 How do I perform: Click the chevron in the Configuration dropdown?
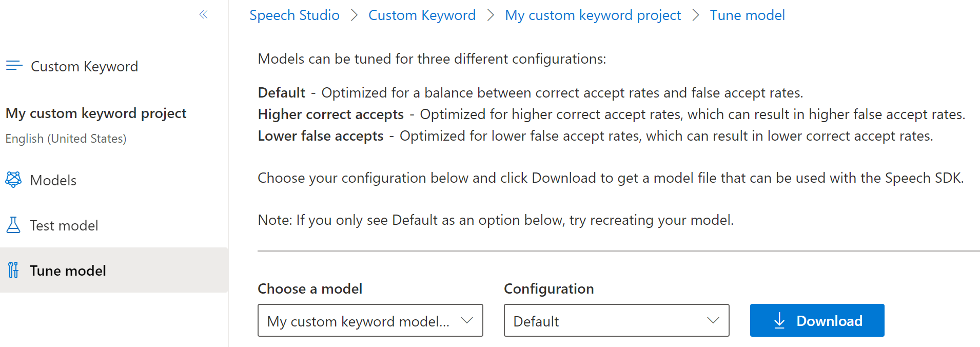tap(713, 320)
